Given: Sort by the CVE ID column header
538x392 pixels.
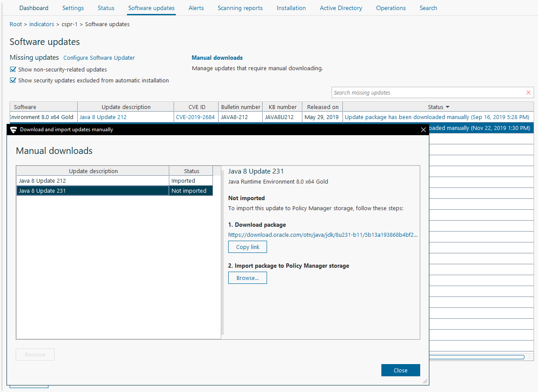Looking at the screenshot, I should [x=196, y=107].
